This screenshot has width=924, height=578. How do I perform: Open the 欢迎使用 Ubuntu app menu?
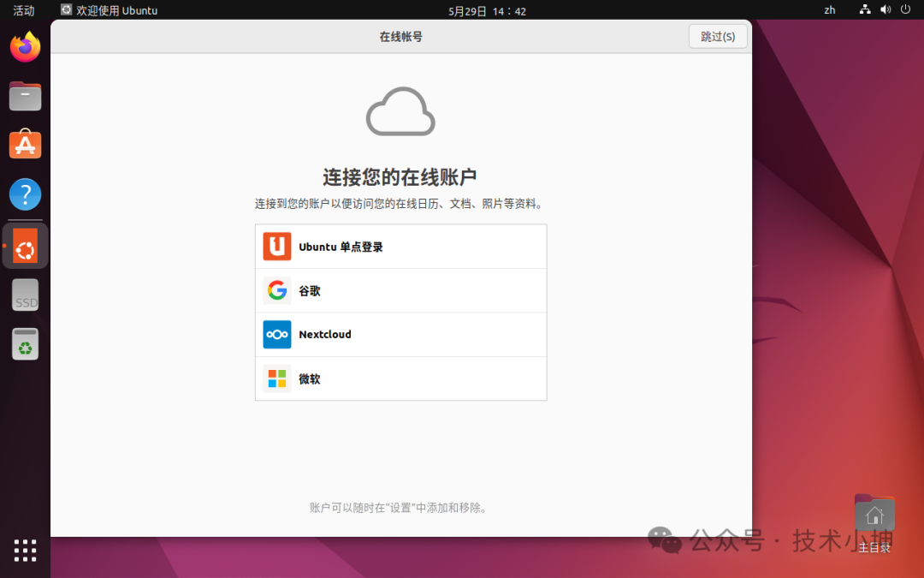(x=109, y=10)
